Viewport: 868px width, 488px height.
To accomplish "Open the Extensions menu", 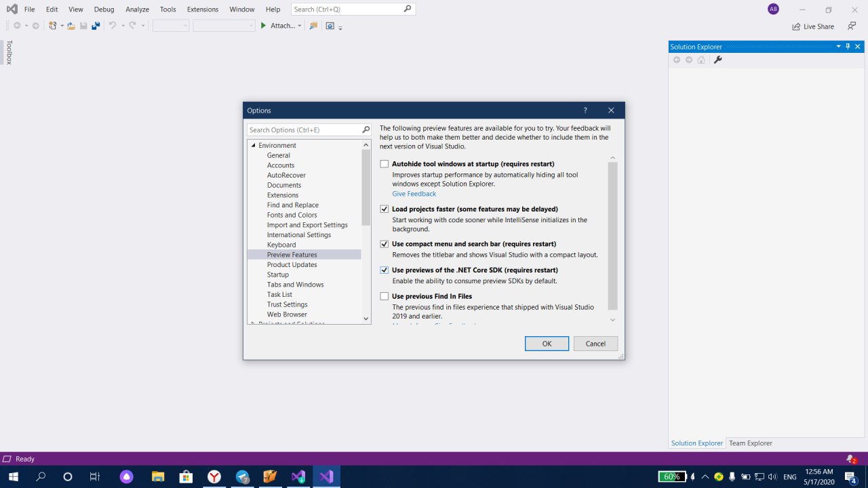I will tap(203, 9).
